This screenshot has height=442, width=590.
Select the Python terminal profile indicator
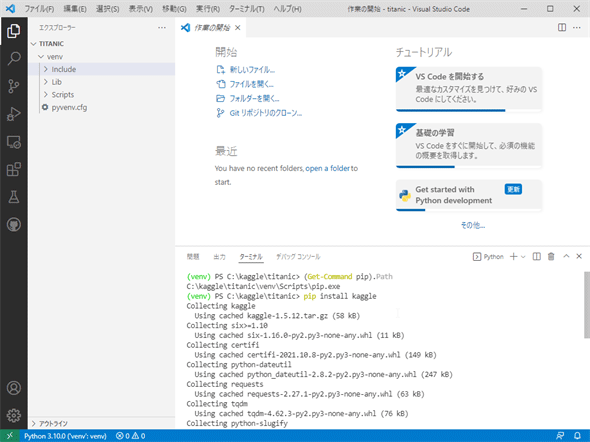click(488, 257)
